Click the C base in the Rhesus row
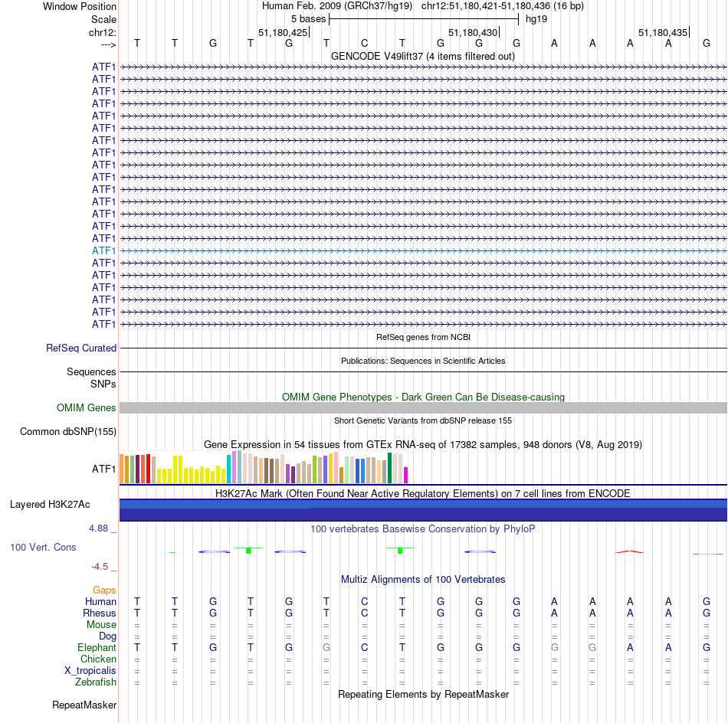 tap(365, 613)
